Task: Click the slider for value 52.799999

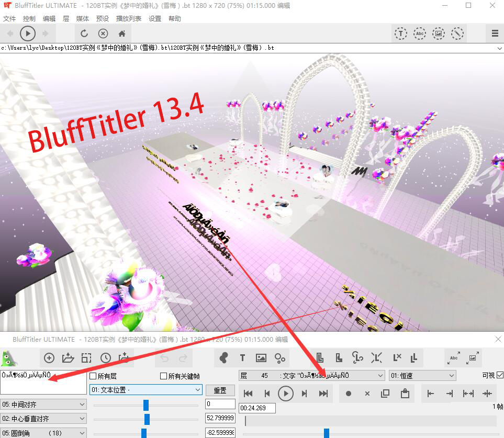Action: click(x=146, y=419)
